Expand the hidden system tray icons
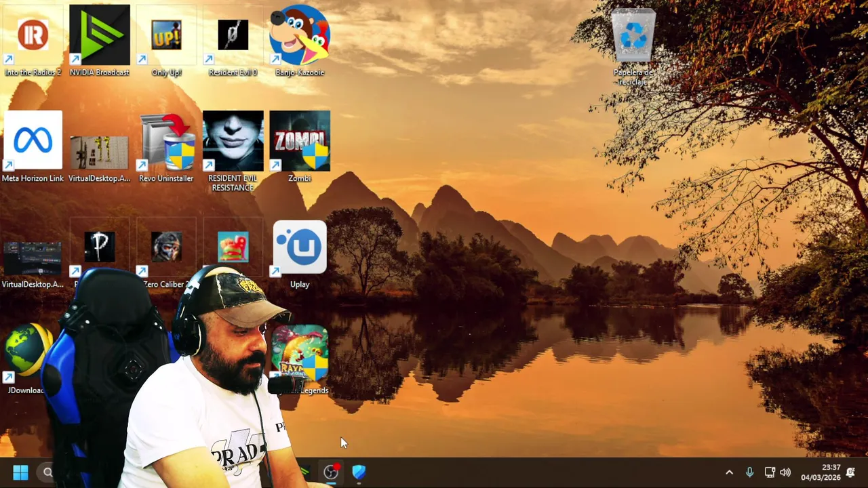 [729, 472]
